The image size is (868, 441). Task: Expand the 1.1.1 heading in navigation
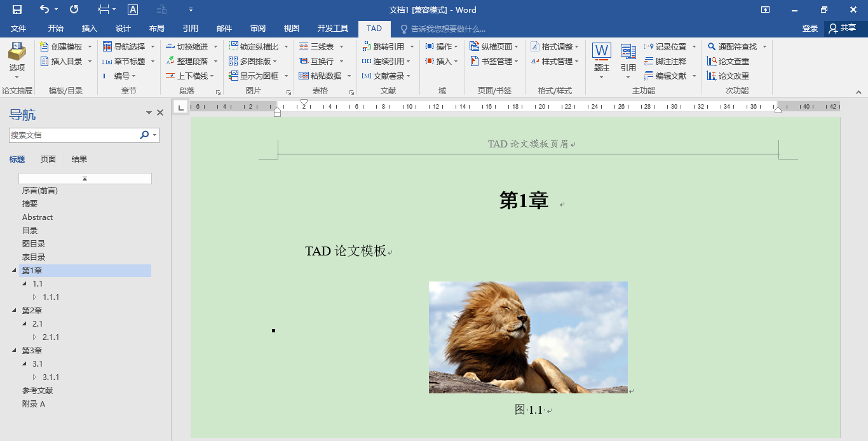tap(35, 297)
